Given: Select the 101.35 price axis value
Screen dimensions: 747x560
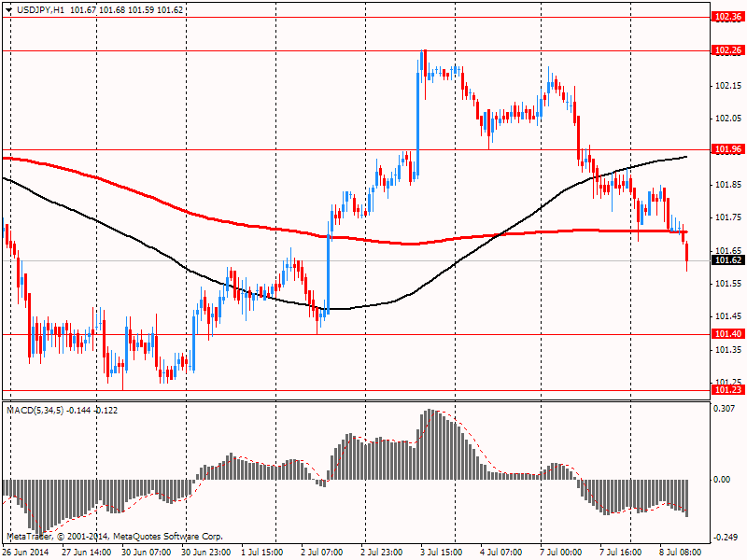Looking at the screenshot, I should 728,350.
